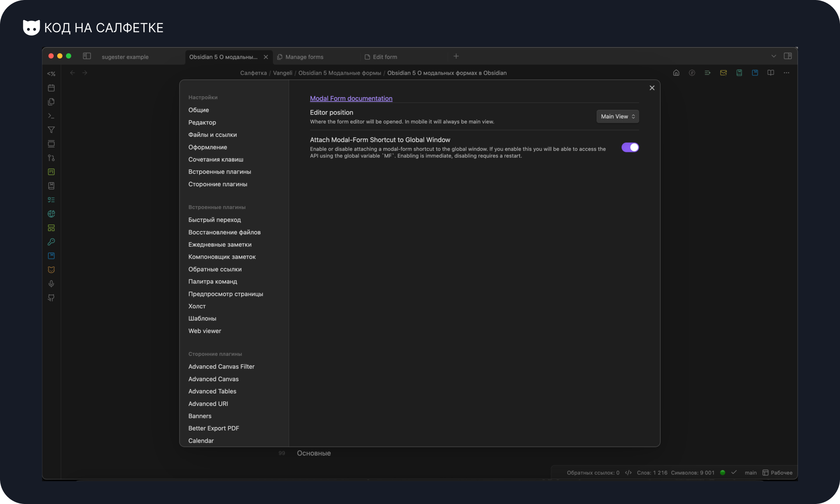
Task: Open the GitHub ribbon icon
Action: point(51,298)
